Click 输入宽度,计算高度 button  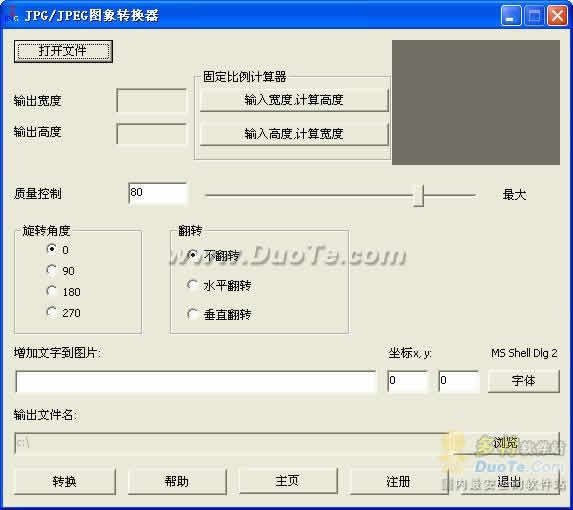[x=294, y=100]
